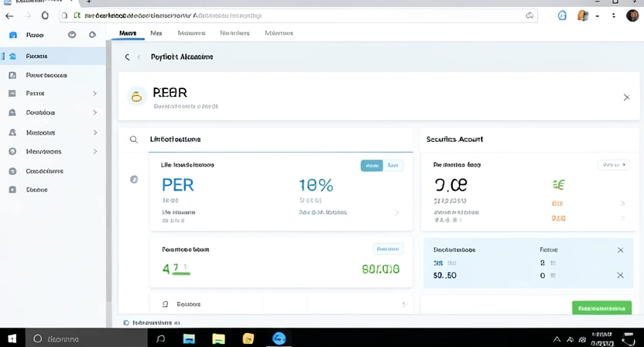Screen dimensions: 644x347
Task: Dismiss the PEBR banner with the X
Action: pos(626,98)
